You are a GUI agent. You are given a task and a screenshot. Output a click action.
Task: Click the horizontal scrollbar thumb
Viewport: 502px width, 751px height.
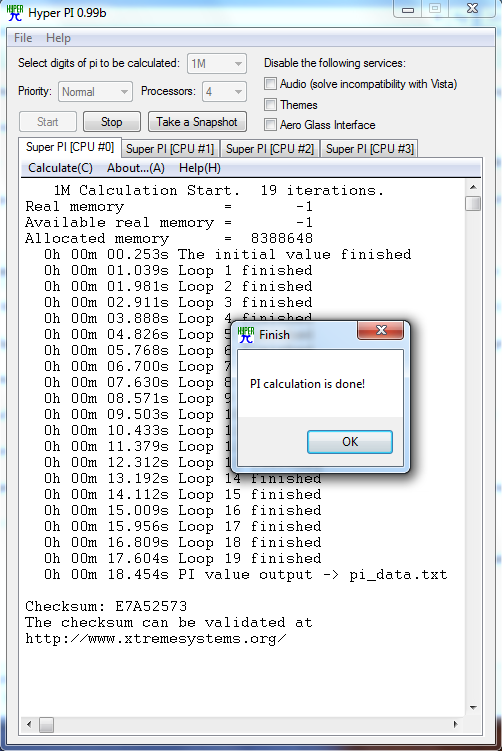pos(46,724)
